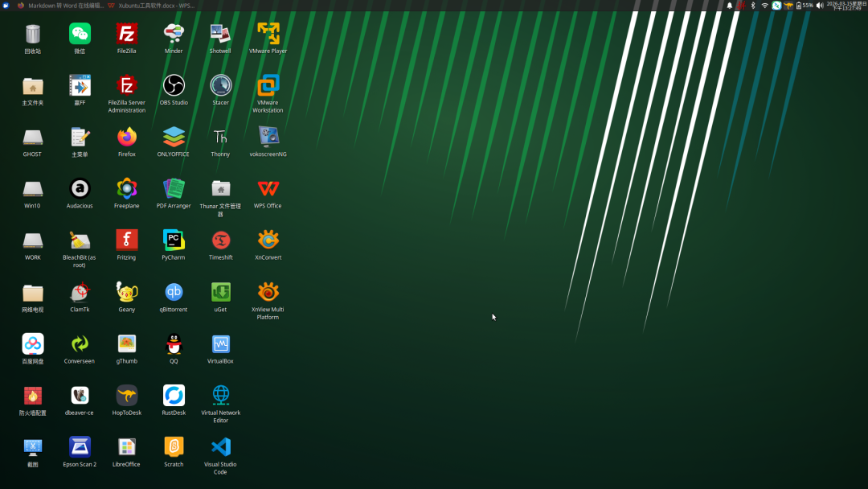Select the VMware Workstation desktop icon
Image resolution: width=868 pixels, height=489 pixels.
click(268, 94)
